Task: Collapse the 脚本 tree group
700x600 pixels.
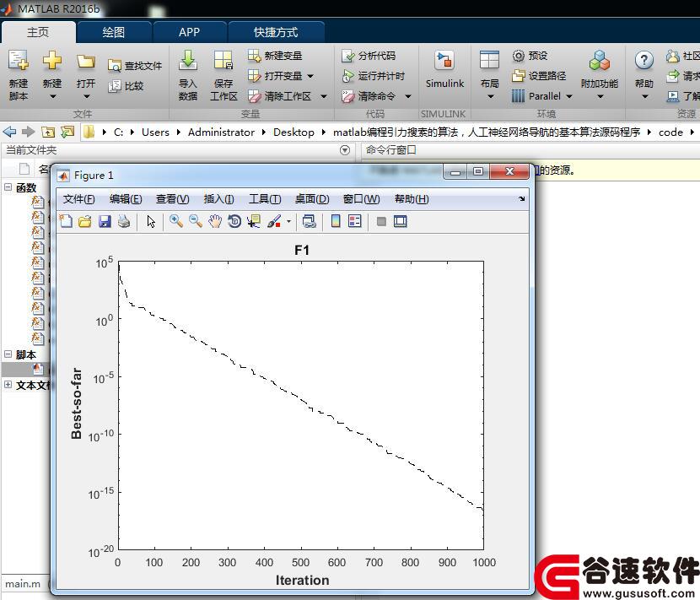Action: 8,354
